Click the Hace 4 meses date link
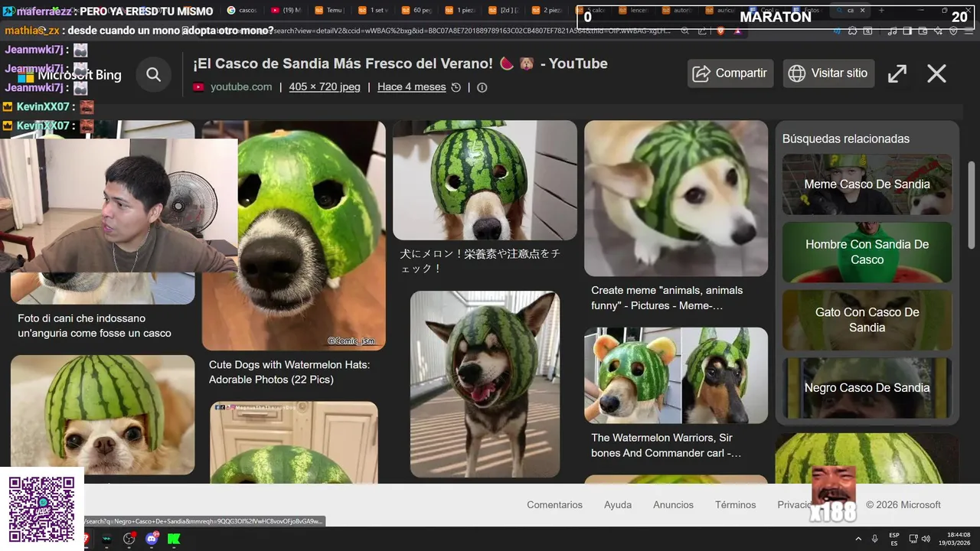The width and height of the screenshot is (980, 551). click(411, 87)
